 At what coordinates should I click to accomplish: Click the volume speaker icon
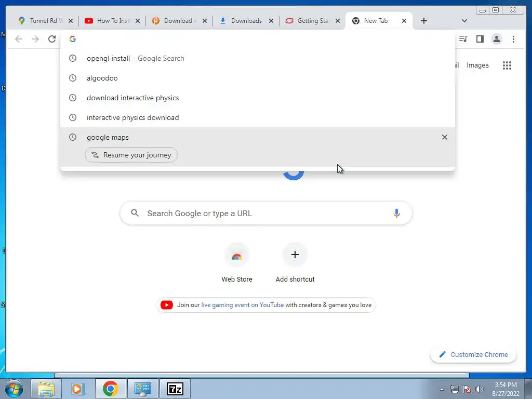pyautogui.click(x=480, y=389)
